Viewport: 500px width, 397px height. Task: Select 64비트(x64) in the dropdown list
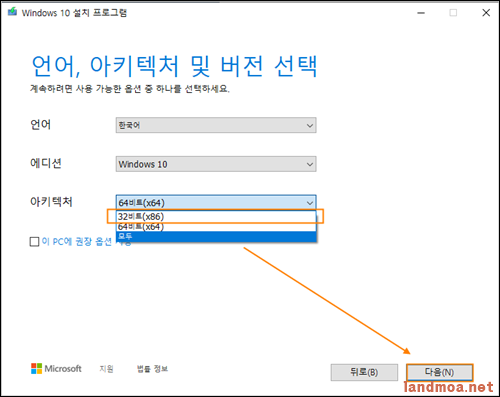pos(216,227)
